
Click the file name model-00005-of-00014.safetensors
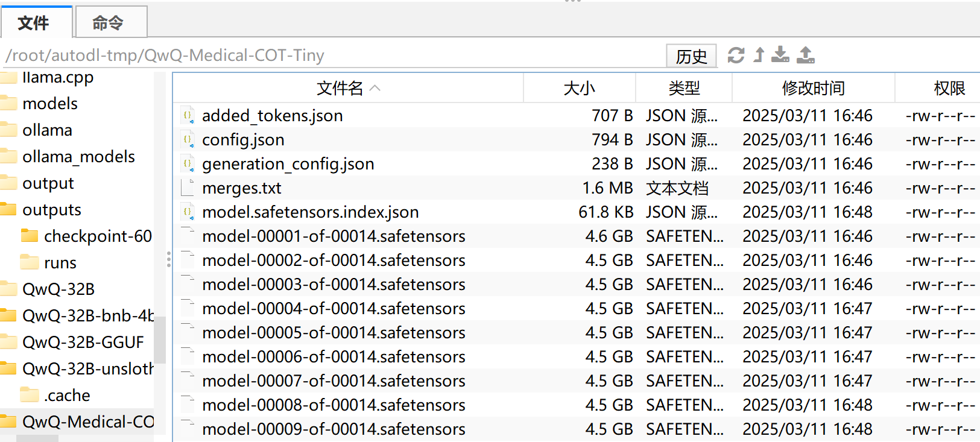coord(334,332)
